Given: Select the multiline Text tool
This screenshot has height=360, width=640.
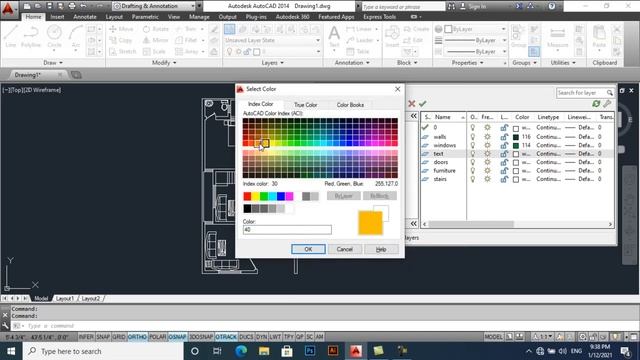Looking at the screenshot, I should pos(334,36).
